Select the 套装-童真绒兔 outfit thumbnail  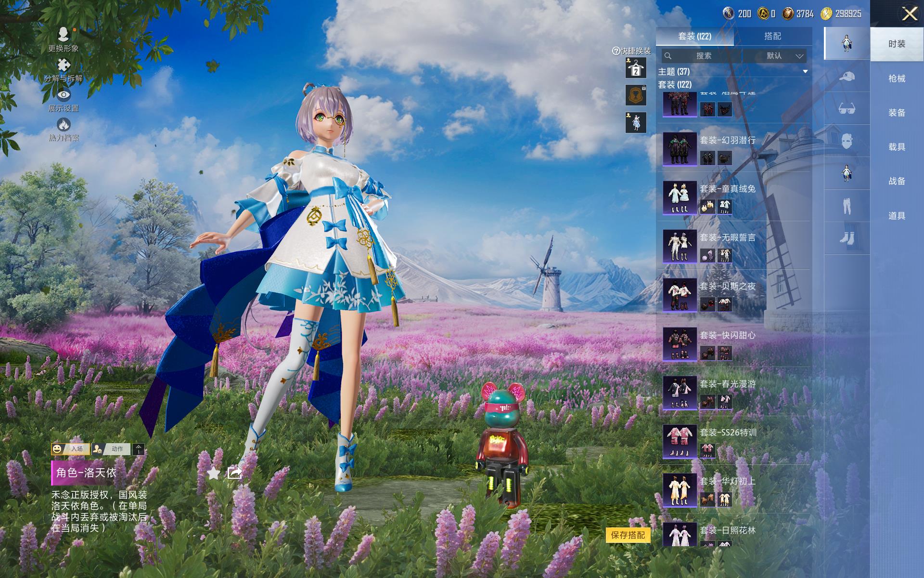point(680,197)
